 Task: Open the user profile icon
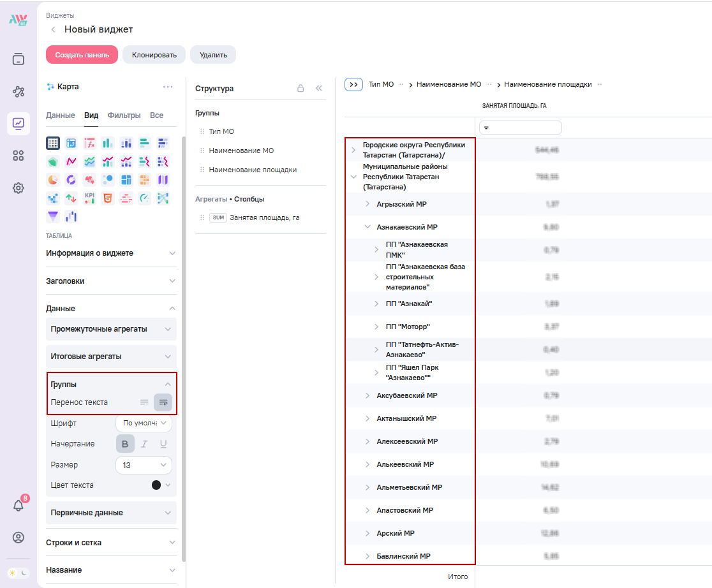pyautogui.click(x=18, y=538)
